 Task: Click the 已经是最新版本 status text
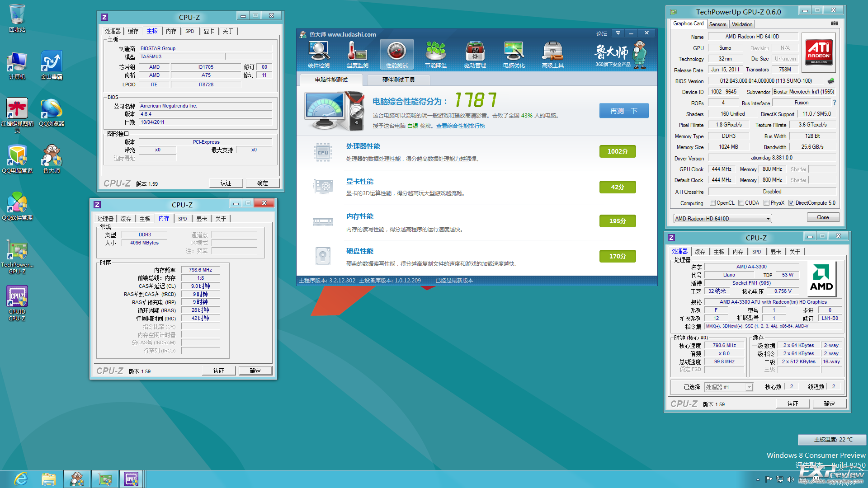454,281
